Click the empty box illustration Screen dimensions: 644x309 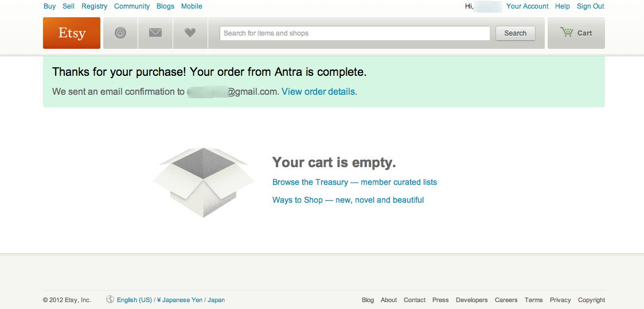point(203,182)
